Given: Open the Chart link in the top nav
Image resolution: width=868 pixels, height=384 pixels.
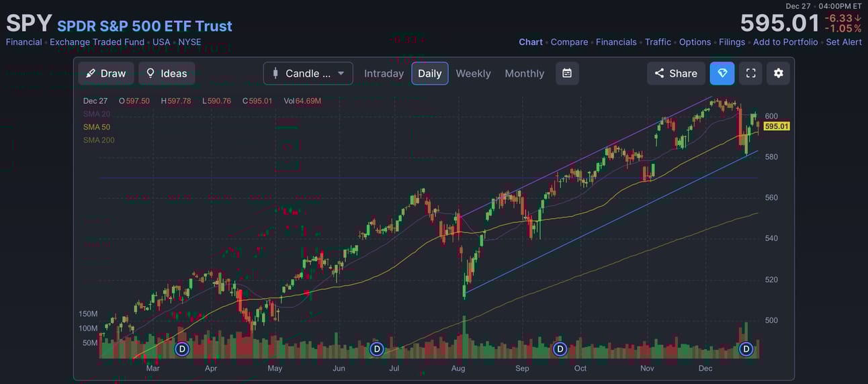Looking at the screenshot, I should (531, 42).
